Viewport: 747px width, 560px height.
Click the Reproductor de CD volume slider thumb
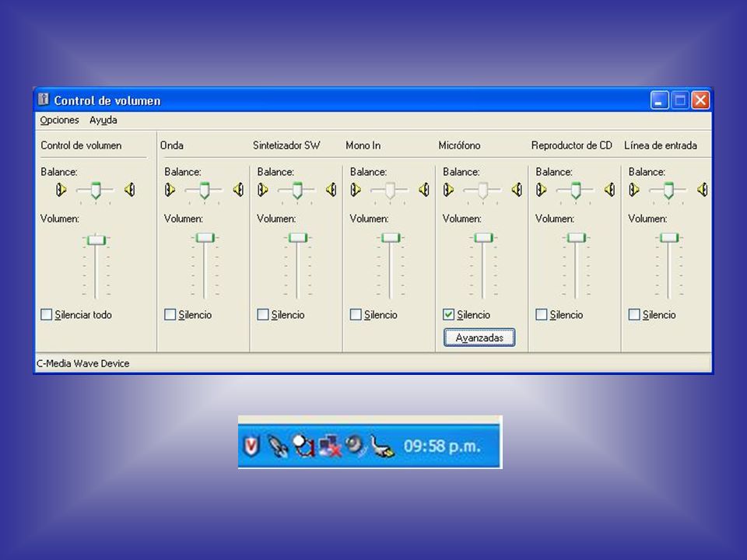coord(577,237)
